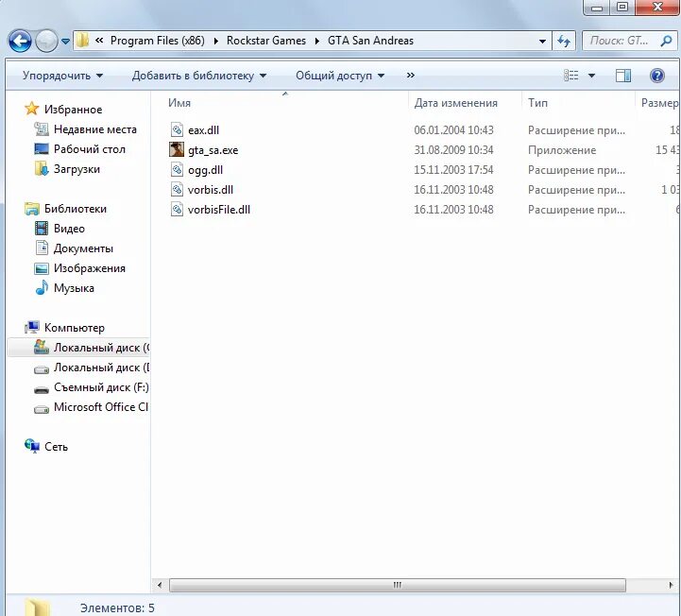Click the magnifier search icon
Image resolution: width=681 pixels, height=616 pixels.
[x=666, y=41]
